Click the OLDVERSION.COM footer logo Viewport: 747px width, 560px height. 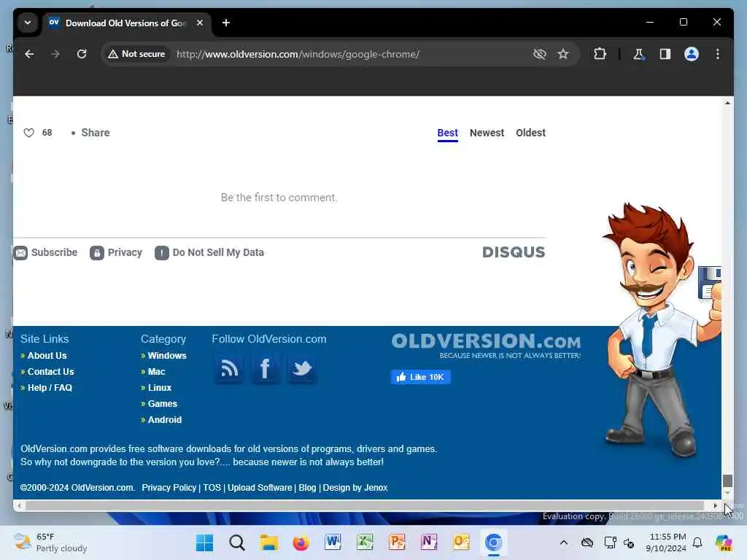coord(486,345)
